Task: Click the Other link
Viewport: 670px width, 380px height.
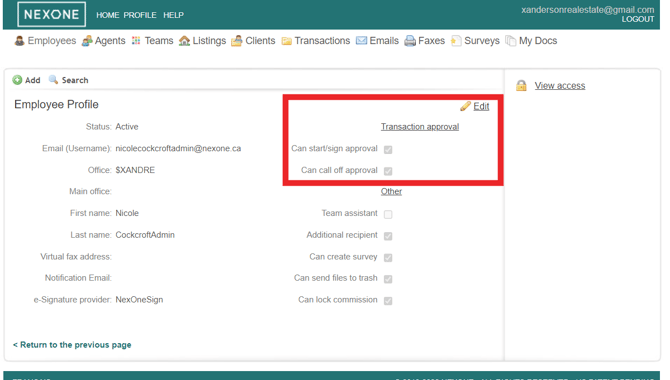Action: [x=391, y=191]
